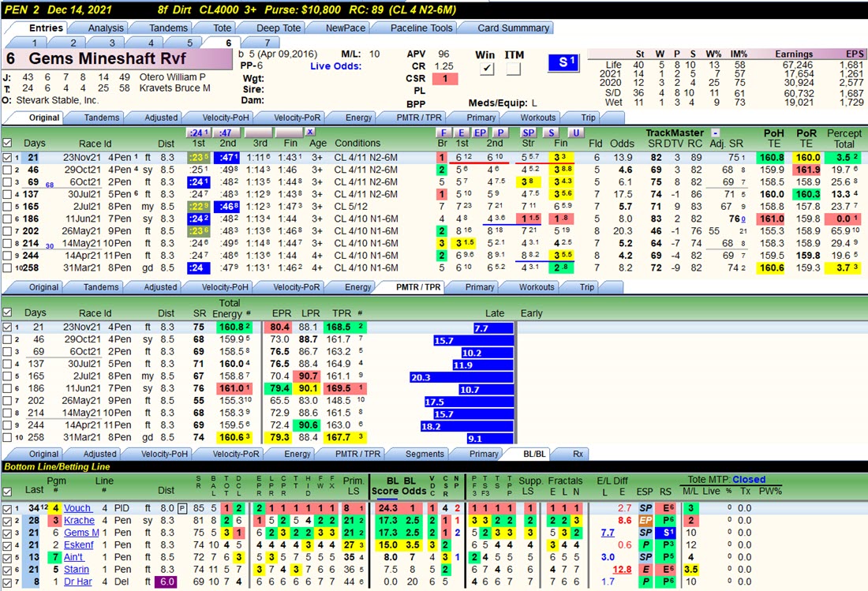This screenshot has height=591, width=868.
Task: Click the green P3 RS badge in Eskenf row
Action: click(x=666, y=544)
